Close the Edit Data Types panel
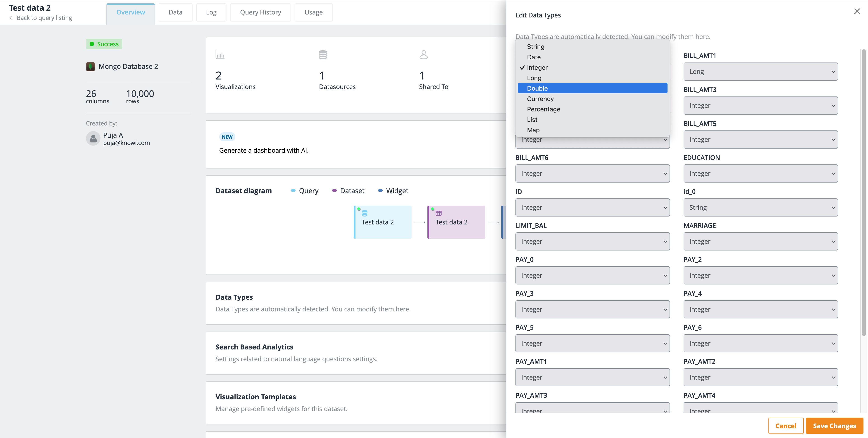Image resolution: width=868 pixels, height=438 pixels. (857, 11)
